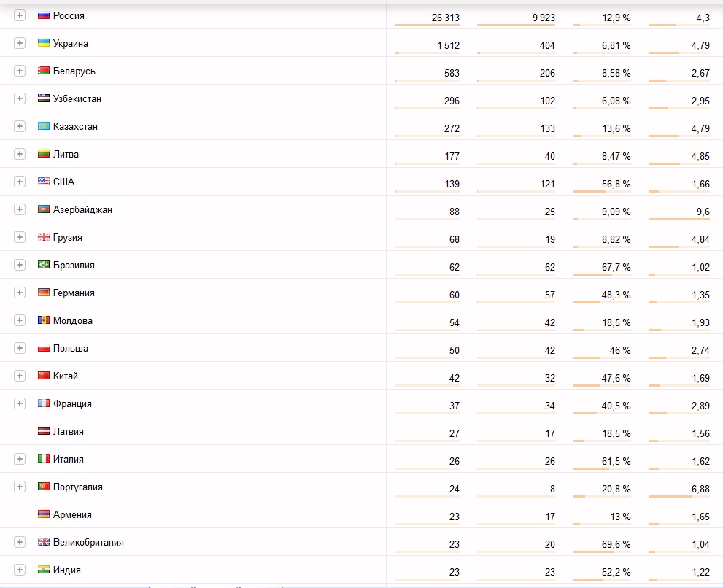Click the Индия flag icon
This screenshot has height=588, width=723.
click(43, 570)
